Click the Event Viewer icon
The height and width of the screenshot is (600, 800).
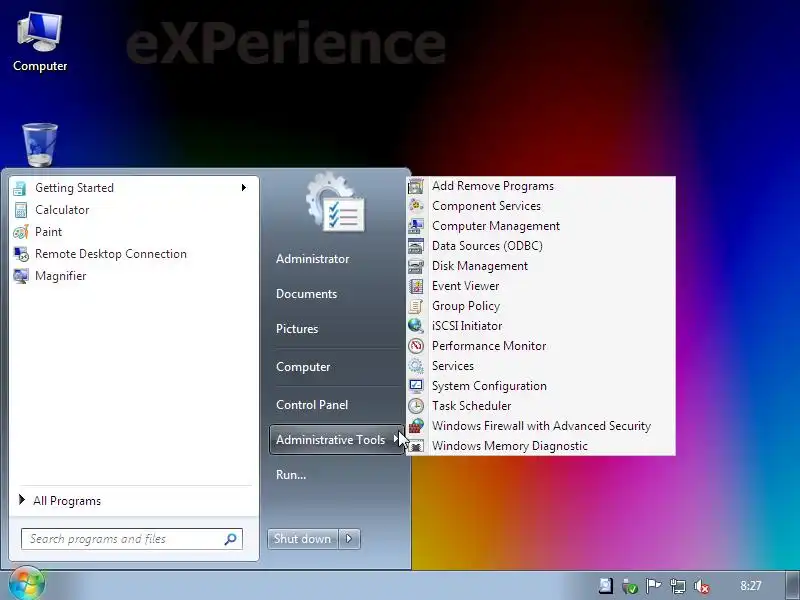click(x=416, y=286)
